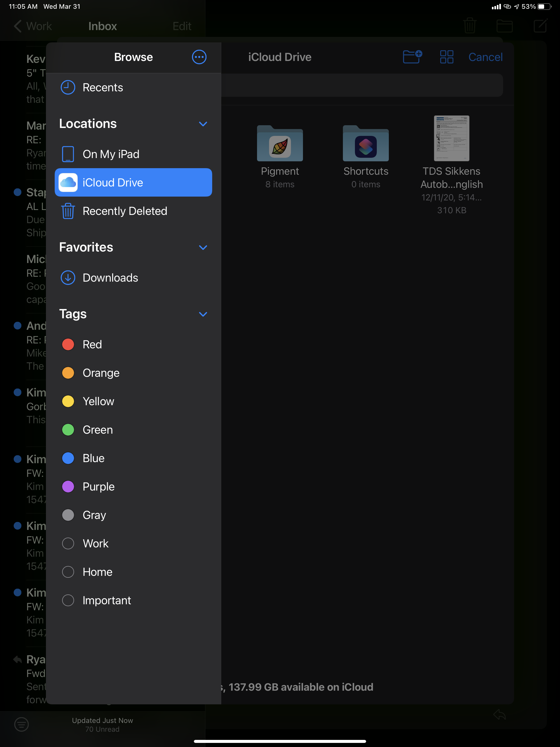The image size is (560, 747).
Task: Collapse the Favorites section chevron
Action: point(203,247)
